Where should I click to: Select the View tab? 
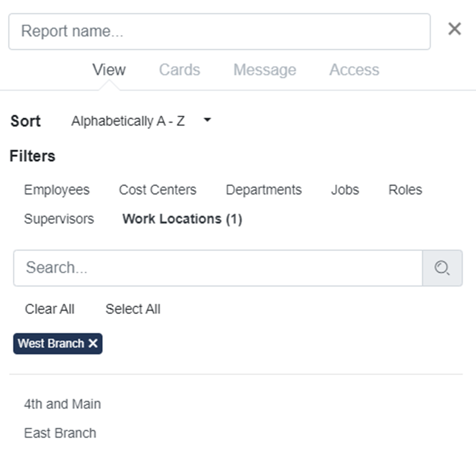[109, 70]
